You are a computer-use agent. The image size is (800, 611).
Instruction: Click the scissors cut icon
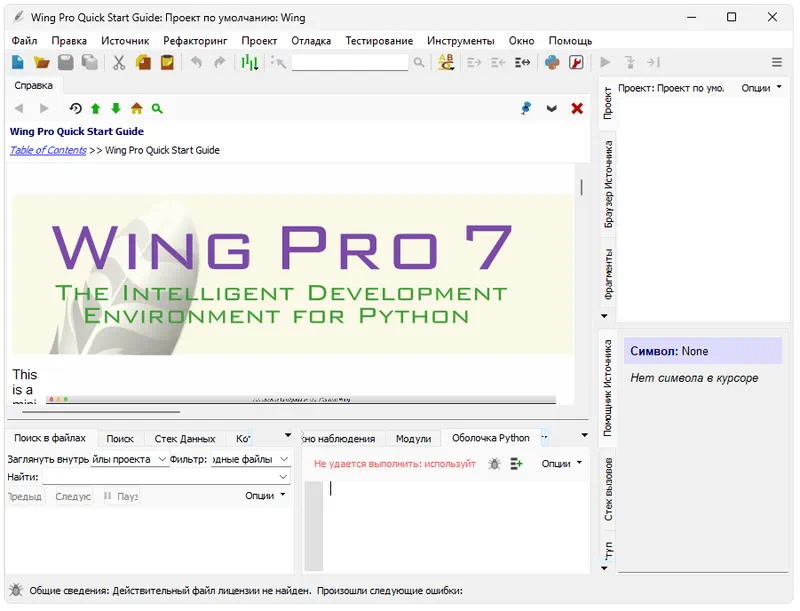tap(119, 62)
